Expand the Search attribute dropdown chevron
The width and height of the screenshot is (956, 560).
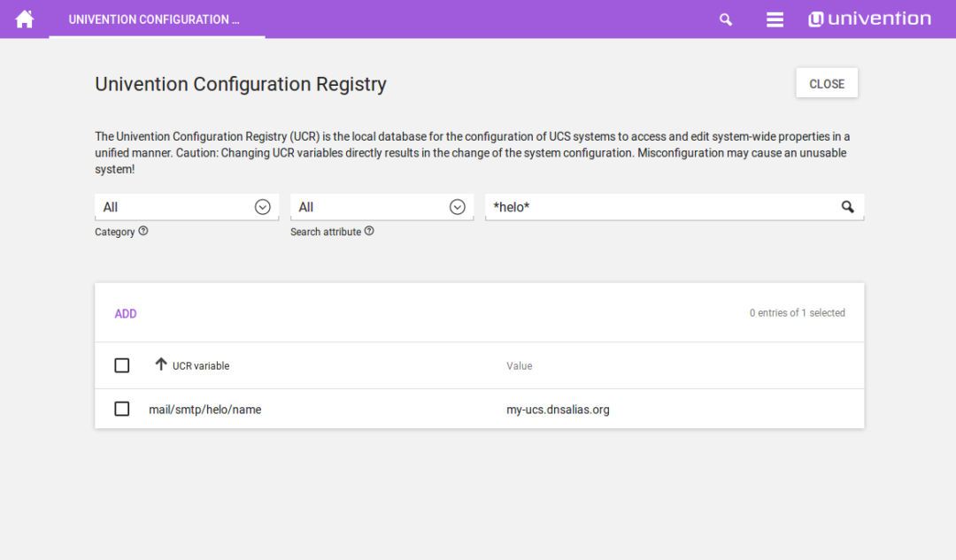(x=457, y=206)
